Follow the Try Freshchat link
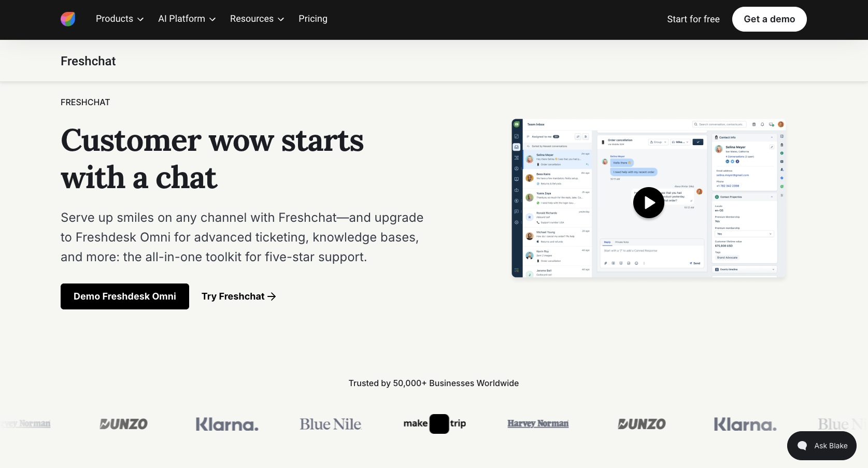This screenshot has width=868, height=468. click(238, 296)
